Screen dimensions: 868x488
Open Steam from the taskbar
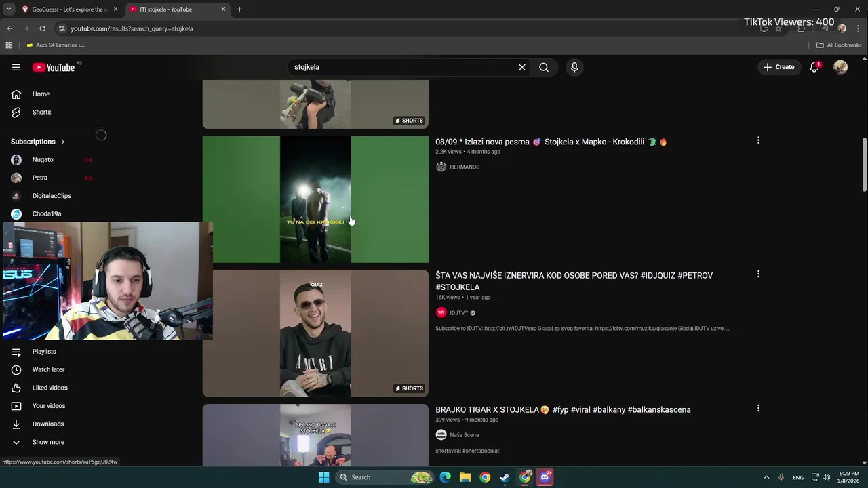pyautogui.click(x=505, y=477)
